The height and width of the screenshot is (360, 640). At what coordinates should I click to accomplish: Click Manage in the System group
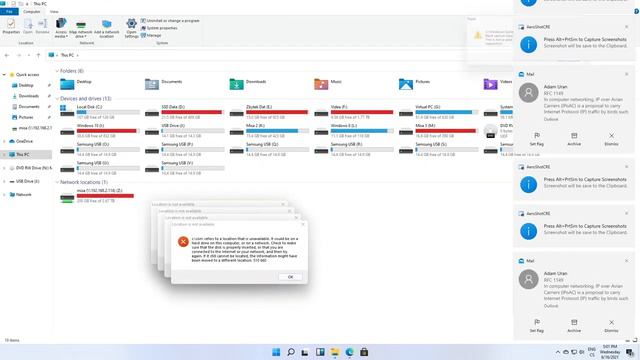[151, 36]
